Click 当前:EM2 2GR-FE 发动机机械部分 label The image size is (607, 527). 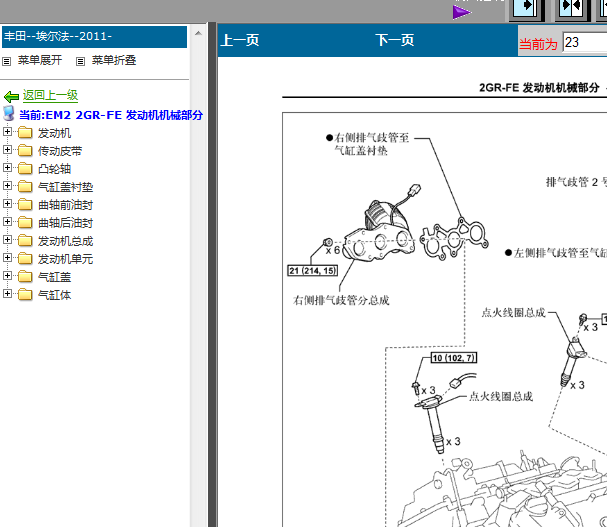[x=111, y=115]
